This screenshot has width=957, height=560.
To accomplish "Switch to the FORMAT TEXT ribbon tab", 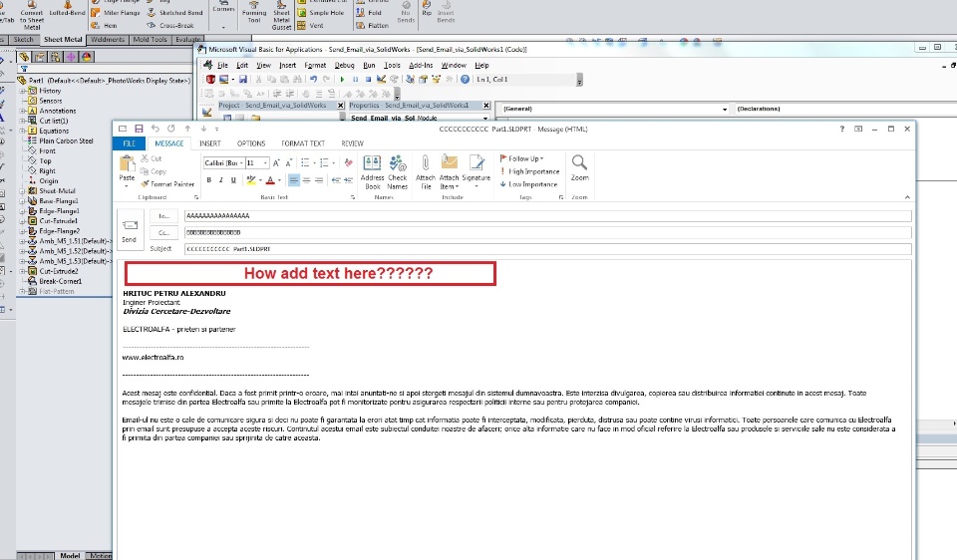I will click(x=303, y=143).
